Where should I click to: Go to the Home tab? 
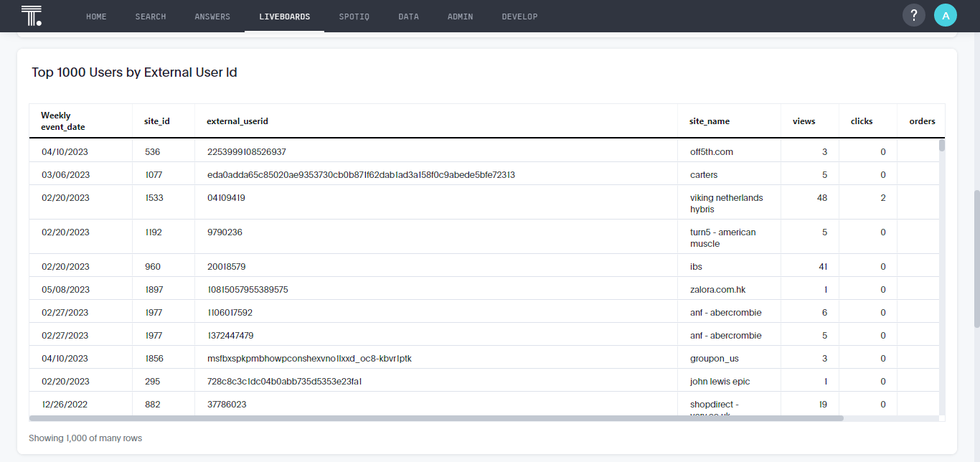pyautogui.click(x=96, y=16)
